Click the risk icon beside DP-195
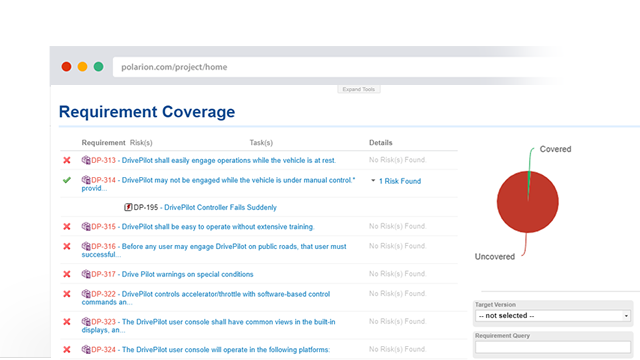This screenshot has height=360, width=640. pyautogui.click(x=128, y=207)
